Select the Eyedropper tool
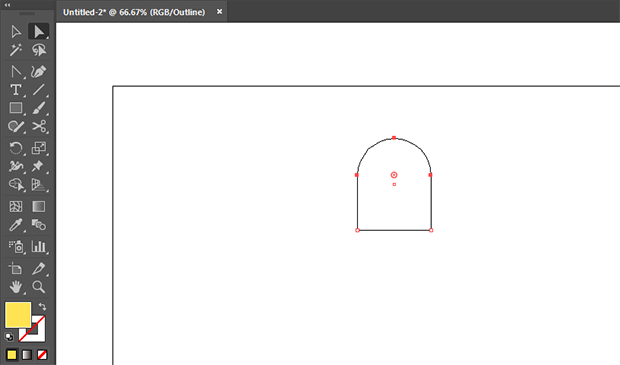 pos(16,225)
